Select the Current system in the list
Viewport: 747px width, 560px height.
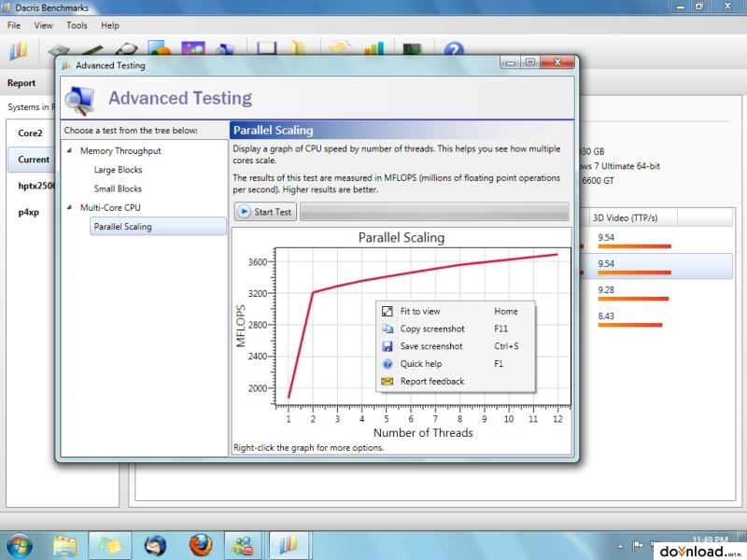(32, 159)
